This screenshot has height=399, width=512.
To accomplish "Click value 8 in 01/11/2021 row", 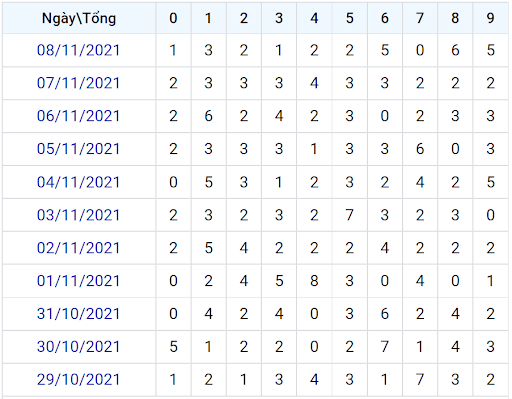I will (314, 281).
